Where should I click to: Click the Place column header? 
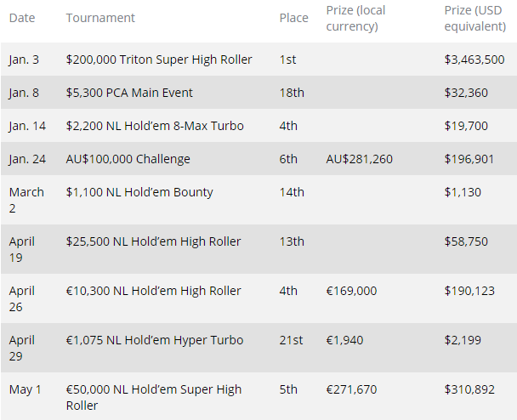(x=293, y=18)
